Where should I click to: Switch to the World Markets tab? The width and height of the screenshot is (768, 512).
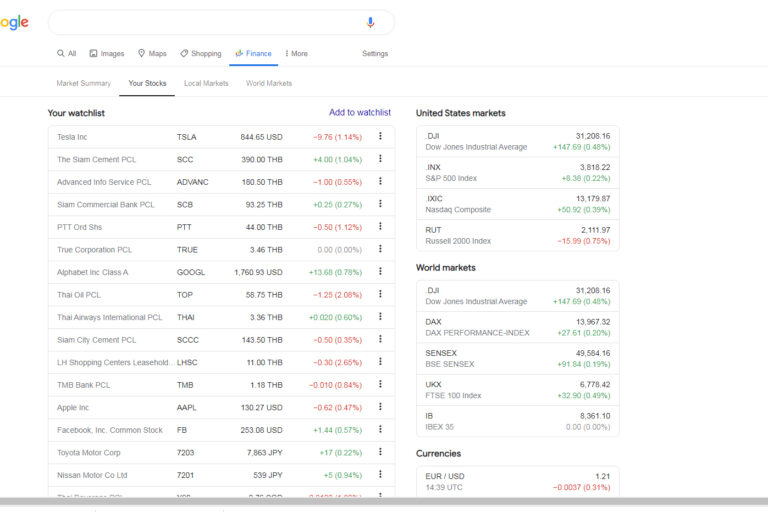coord(269,83)
